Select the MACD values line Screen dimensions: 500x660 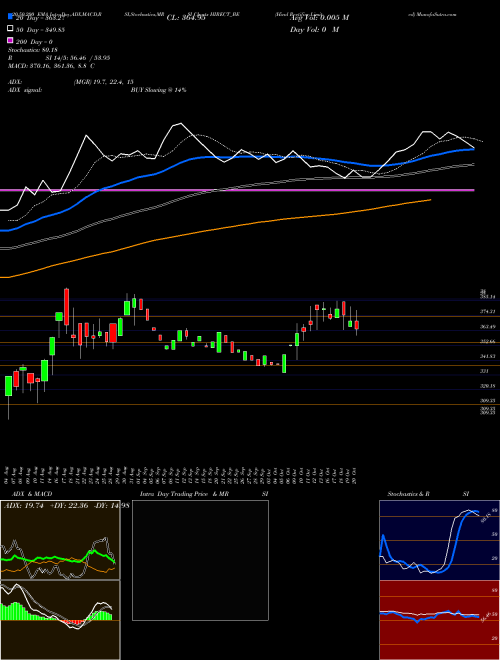pos(51,66)
